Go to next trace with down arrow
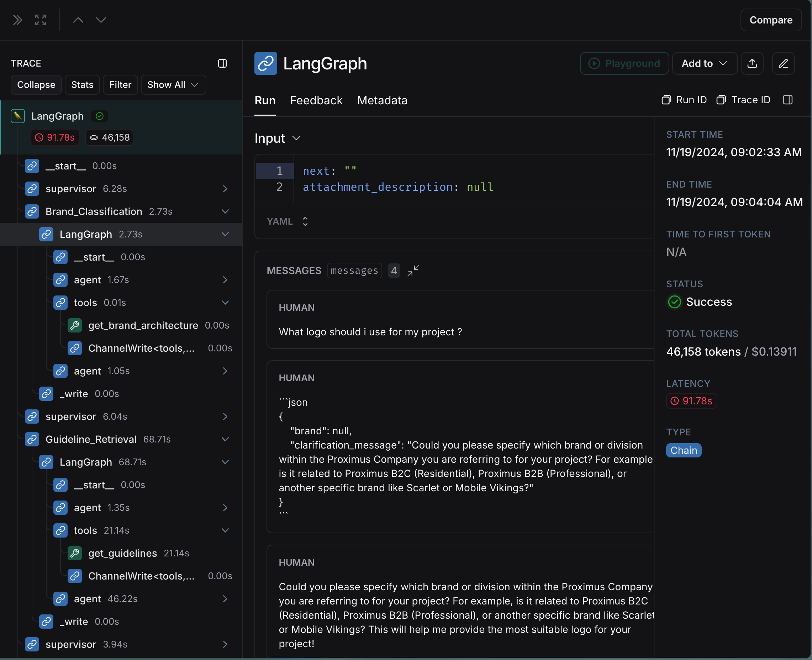The height and width of the screenshot is (660, 812). pyautogui.click(x=101, y=20)
